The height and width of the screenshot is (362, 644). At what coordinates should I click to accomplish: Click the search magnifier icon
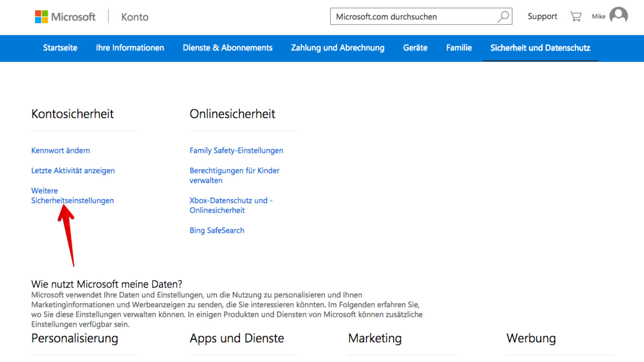(x=503, y=16)
